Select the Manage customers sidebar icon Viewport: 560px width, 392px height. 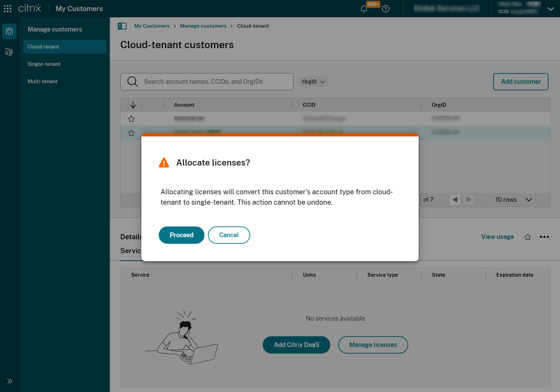pyautogui.click(x=9, y=31)
